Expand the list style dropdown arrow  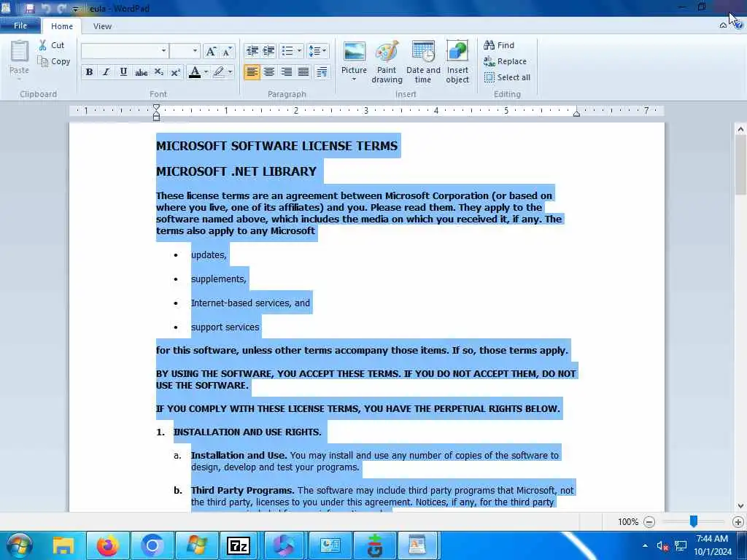(299, 50)
